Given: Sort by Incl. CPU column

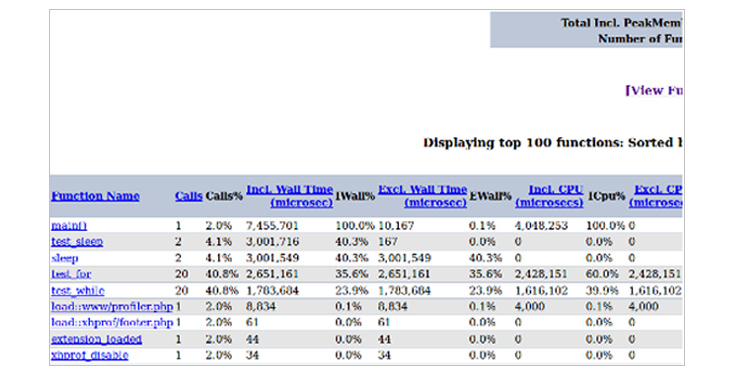Looking at the screenshot, I should (549, 196).
